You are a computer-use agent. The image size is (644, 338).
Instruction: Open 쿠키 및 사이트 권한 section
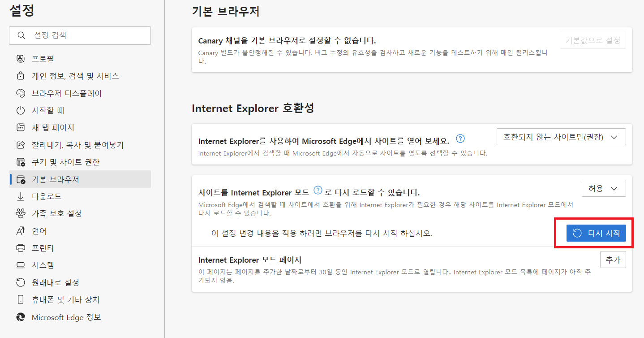[x=80, y=162]
